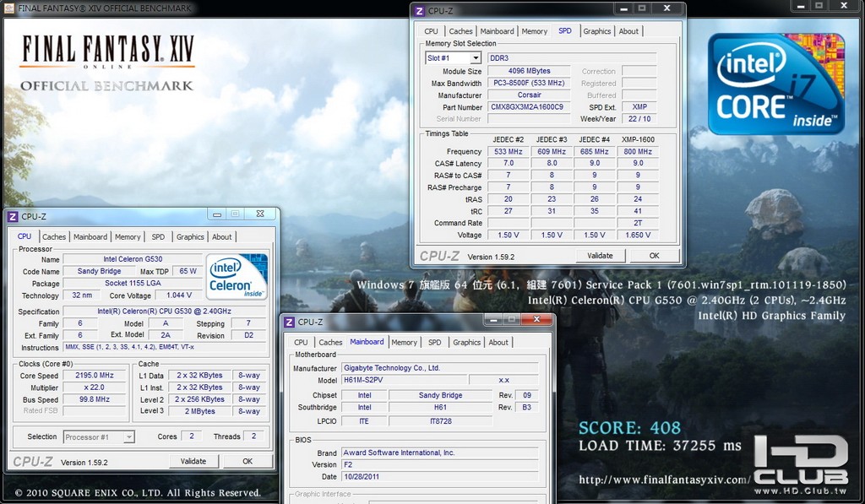Viewport: 865px width, 504px height.
Task: Click the Intel Celeron inside logo
Action: 237,276
